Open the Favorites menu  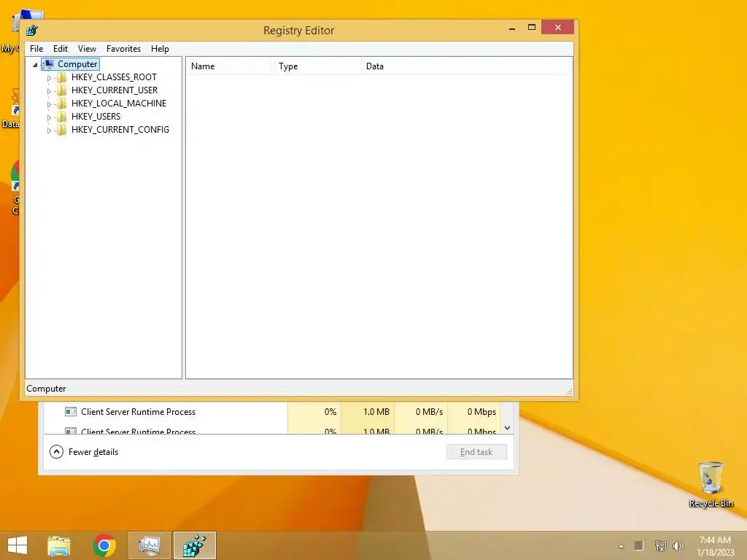(123, 49)
